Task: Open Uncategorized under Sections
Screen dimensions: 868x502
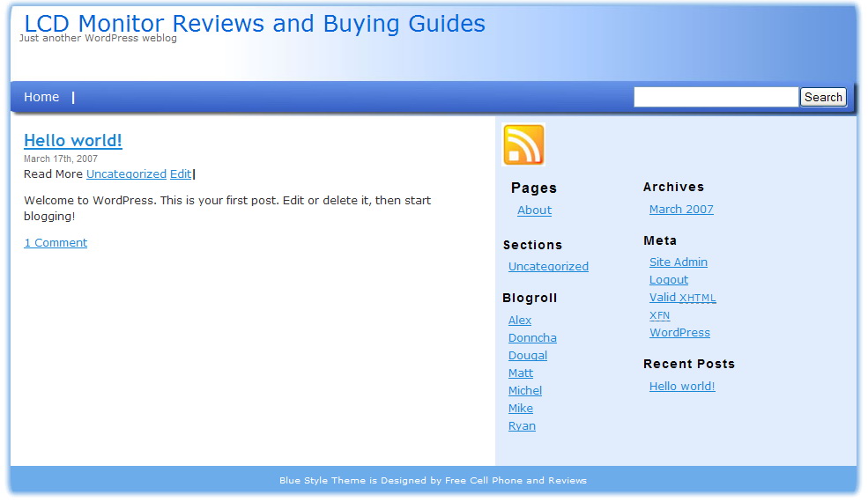Action: click(548, 267)
